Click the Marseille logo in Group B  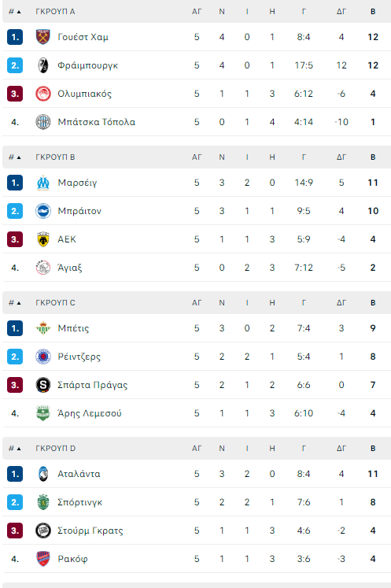(x=43, y=183)
